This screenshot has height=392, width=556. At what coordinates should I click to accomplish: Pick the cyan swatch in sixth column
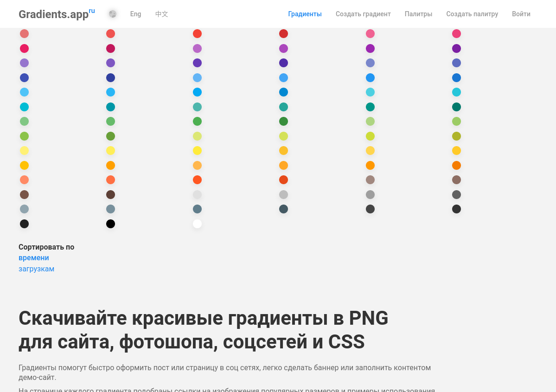(x=457, y=92)
